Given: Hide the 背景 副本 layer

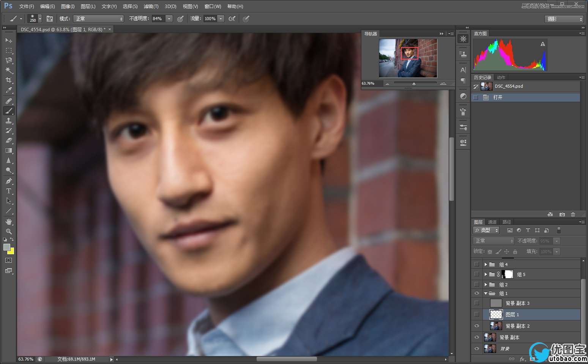Looking at the screenshot, I should 477,337.
